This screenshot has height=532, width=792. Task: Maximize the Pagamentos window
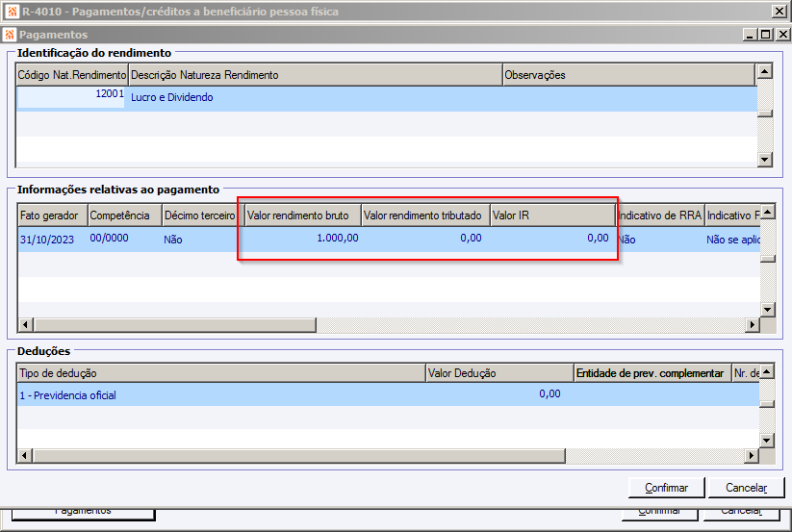(x=766, y=35)
